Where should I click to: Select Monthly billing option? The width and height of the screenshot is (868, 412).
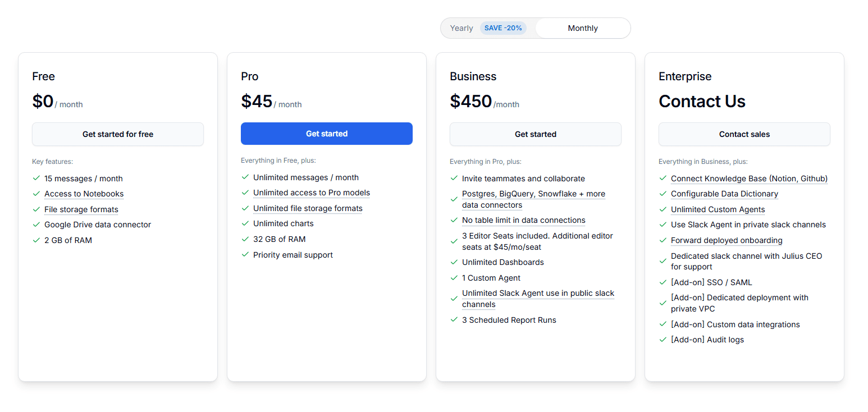(x=582, y=28)
